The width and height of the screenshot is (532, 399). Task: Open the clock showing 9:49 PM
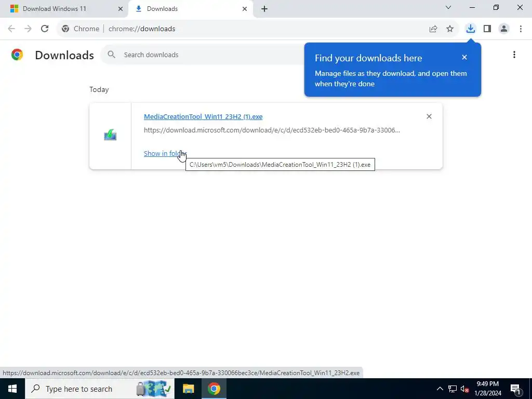487,389
